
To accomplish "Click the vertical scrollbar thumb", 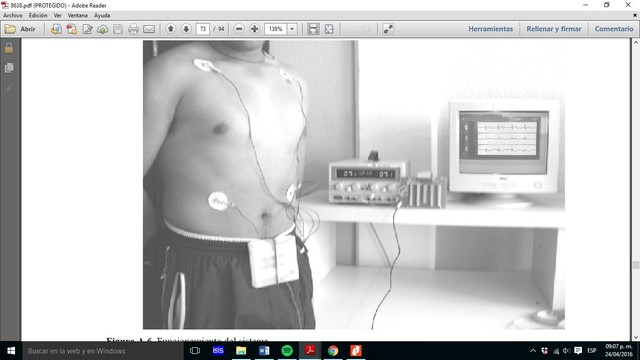I will point(636,265).
